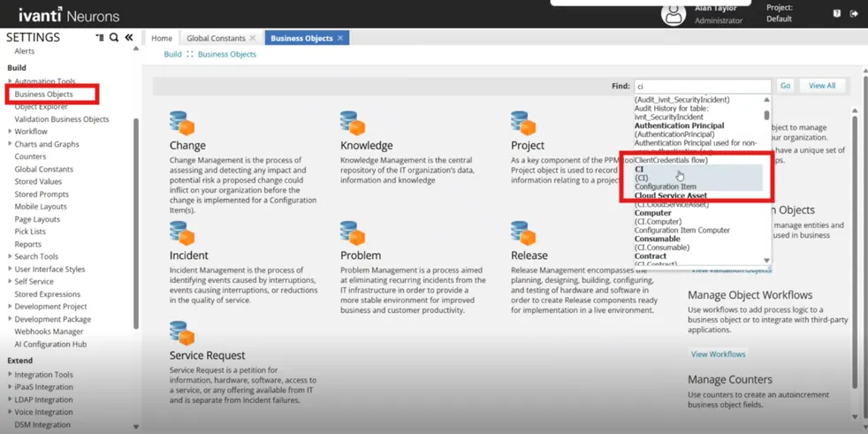868x434 pixels.
Task: Switch to the Global Constants tab
Action: coord(216,38)
